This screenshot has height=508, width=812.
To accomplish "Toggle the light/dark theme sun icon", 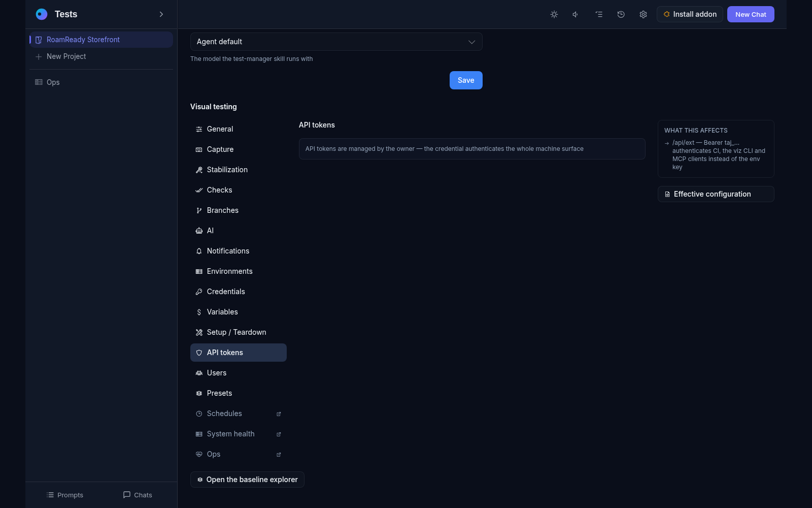I will click(554, 14).
